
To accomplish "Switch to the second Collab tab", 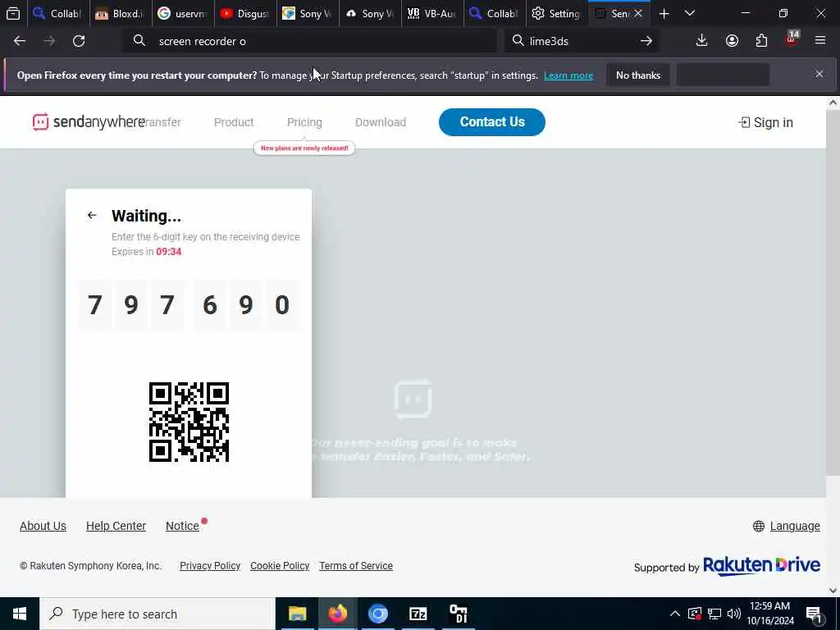I will (x=495, y=14).
